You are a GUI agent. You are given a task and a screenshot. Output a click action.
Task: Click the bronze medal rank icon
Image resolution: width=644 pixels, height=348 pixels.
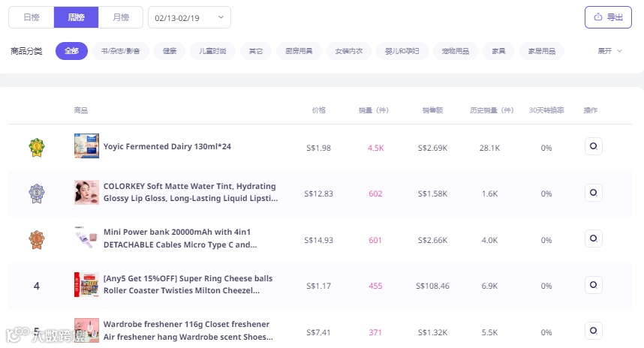pos(37,240)
